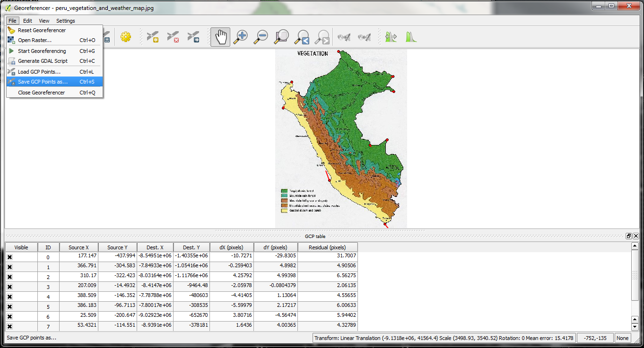Viewport: 644px width, 348px height.
Task: Disable the Visible checkbox for GCP 6
Action: [x=9, y=316]
